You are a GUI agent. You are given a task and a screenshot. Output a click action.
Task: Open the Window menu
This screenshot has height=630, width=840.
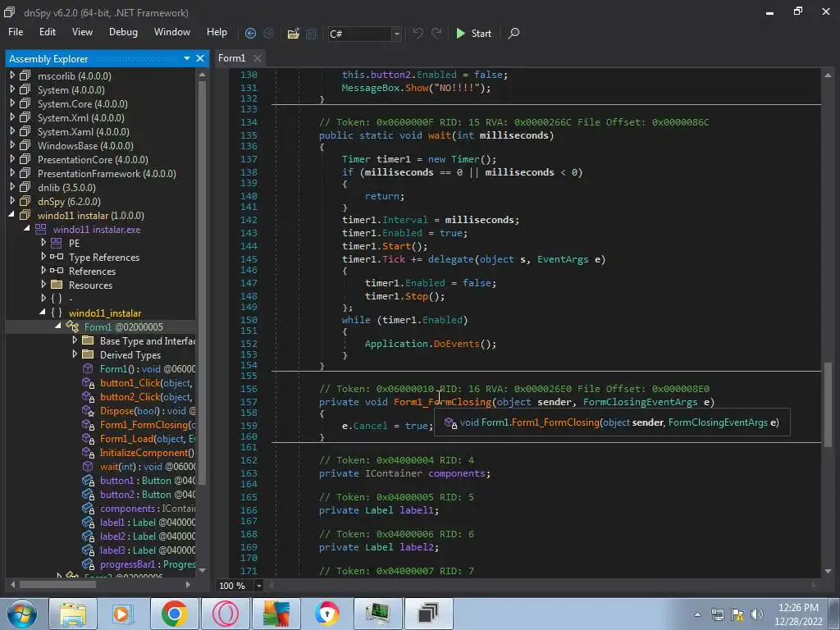click(x=172, y=32)
